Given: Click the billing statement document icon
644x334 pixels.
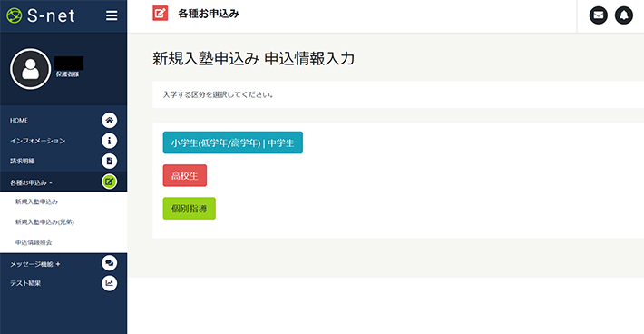Looking at the screenshot, I should 109,161.
